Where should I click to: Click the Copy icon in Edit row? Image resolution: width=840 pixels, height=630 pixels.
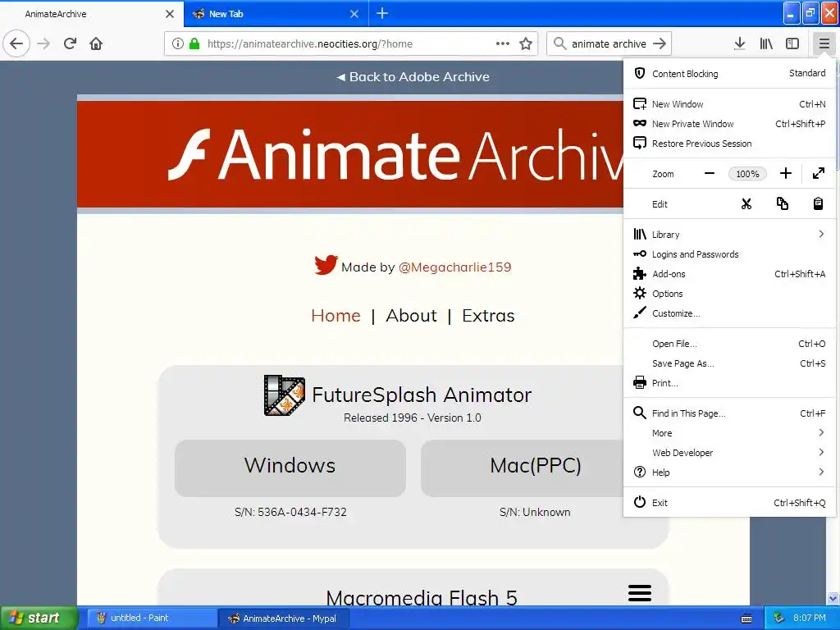(782, 203)
